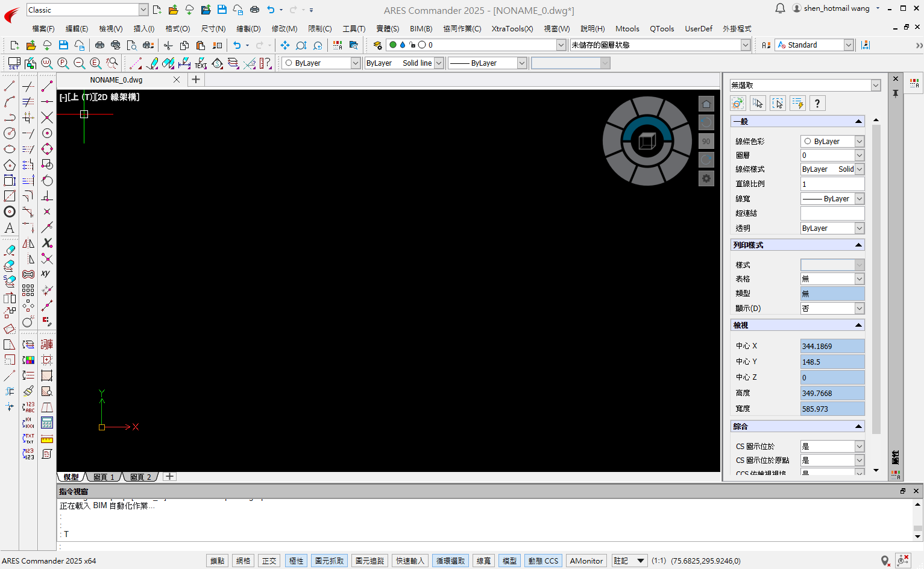Screen dimensions: 924x569
Task: Toggle the 極性 polar status button
Action: (296, 561)
